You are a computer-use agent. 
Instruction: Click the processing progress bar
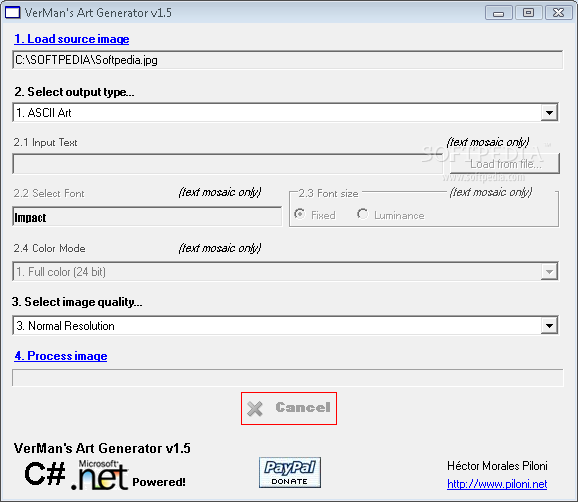coord(288,378)
